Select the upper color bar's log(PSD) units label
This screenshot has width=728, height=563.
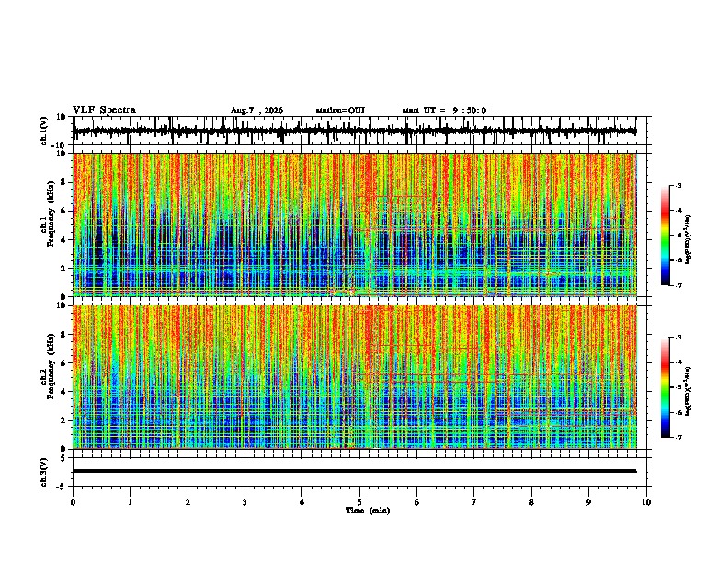click(688, 239)
